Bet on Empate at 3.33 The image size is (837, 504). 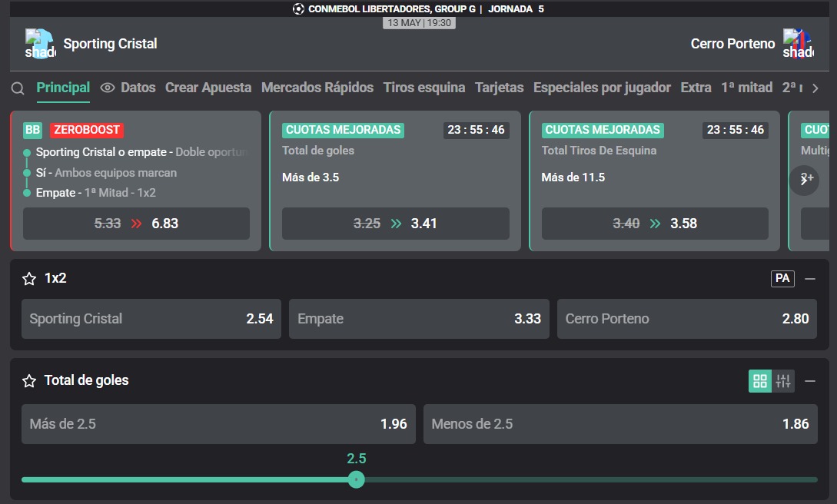tap(419, 319)
